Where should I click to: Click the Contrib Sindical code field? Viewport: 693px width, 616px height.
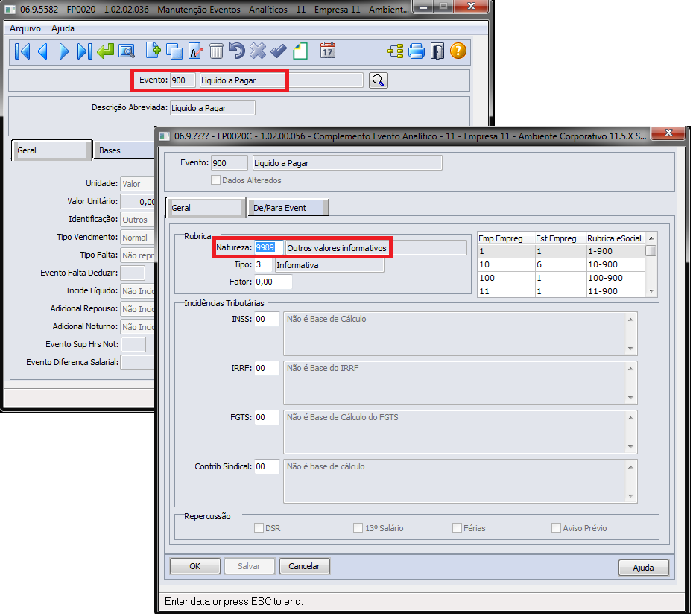point(267,466)
